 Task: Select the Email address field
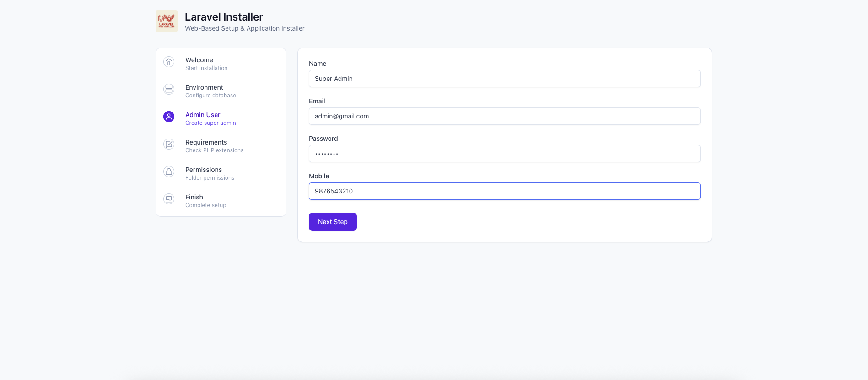(504, 116)
